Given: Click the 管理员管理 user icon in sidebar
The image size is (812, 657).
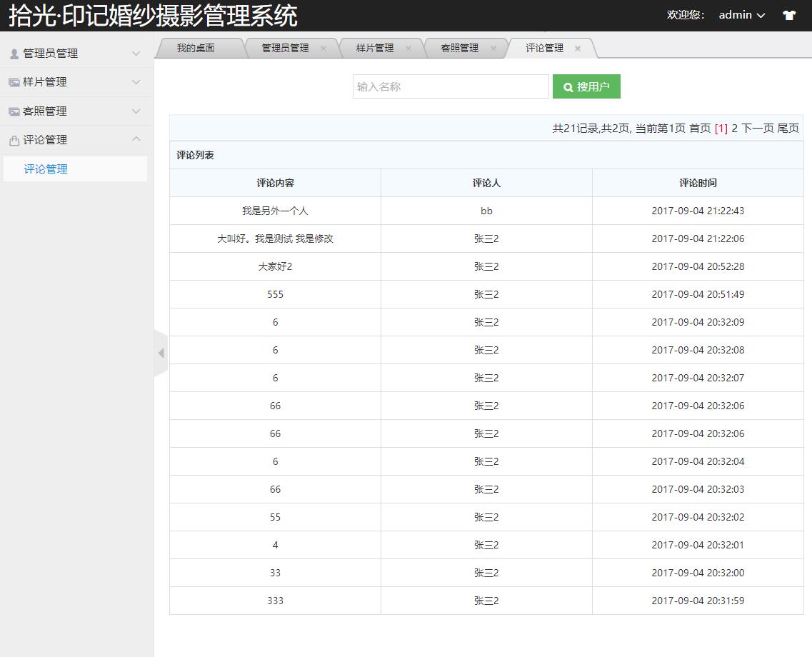Looking at the screenshot, I should click(x=14, y=54).
